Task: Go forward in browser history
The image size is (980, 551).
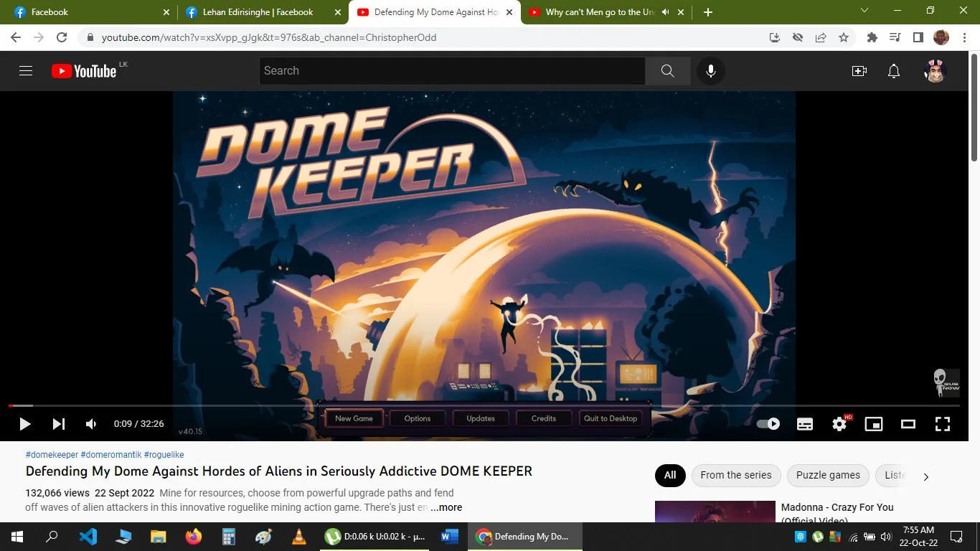Action: (39, 37)
